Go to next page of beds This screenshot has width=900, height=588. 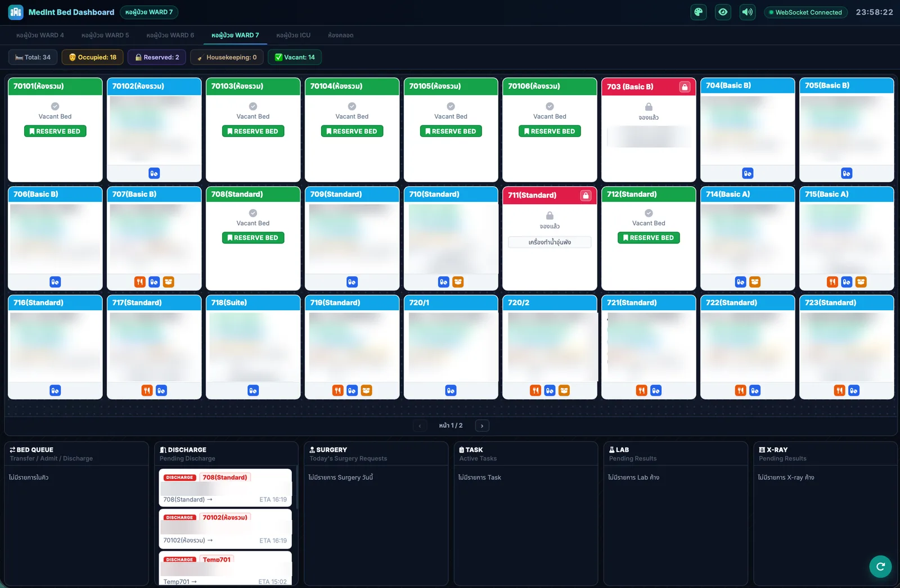pos(482,426)
